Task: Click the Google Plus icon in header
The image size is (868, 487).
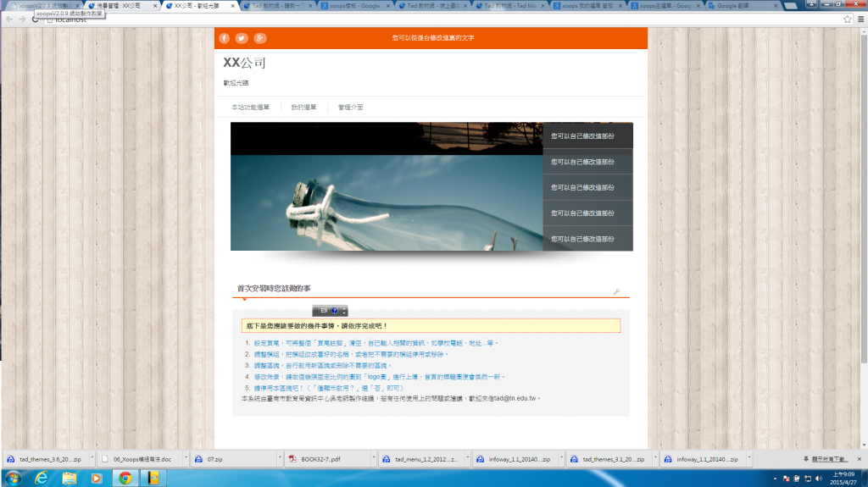Action: pyautogui.click(x=260, y=38)
